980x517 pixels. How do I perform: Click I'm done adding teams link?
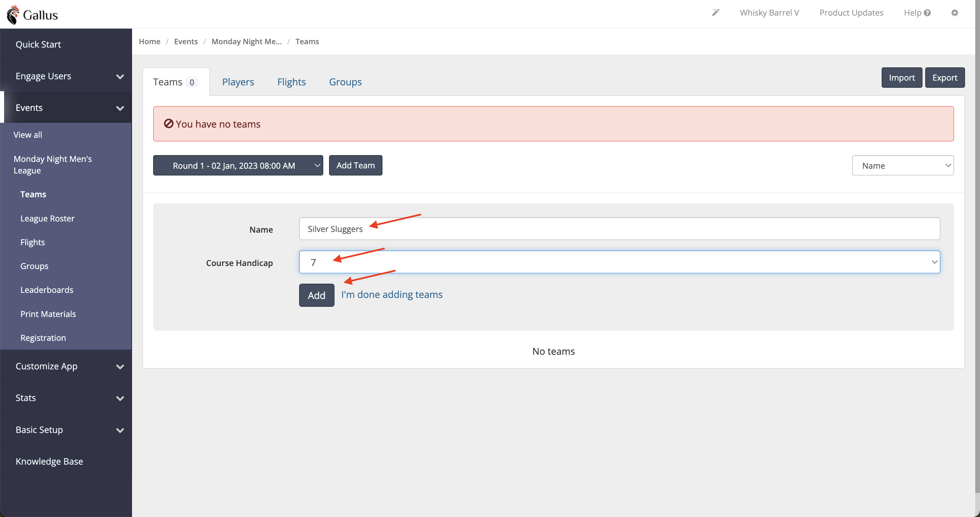pos(392,295)
